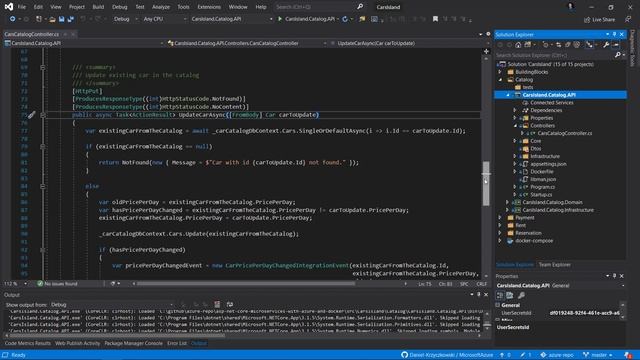
Task: Click the Show All Files icon
Action: click(577, 45)
